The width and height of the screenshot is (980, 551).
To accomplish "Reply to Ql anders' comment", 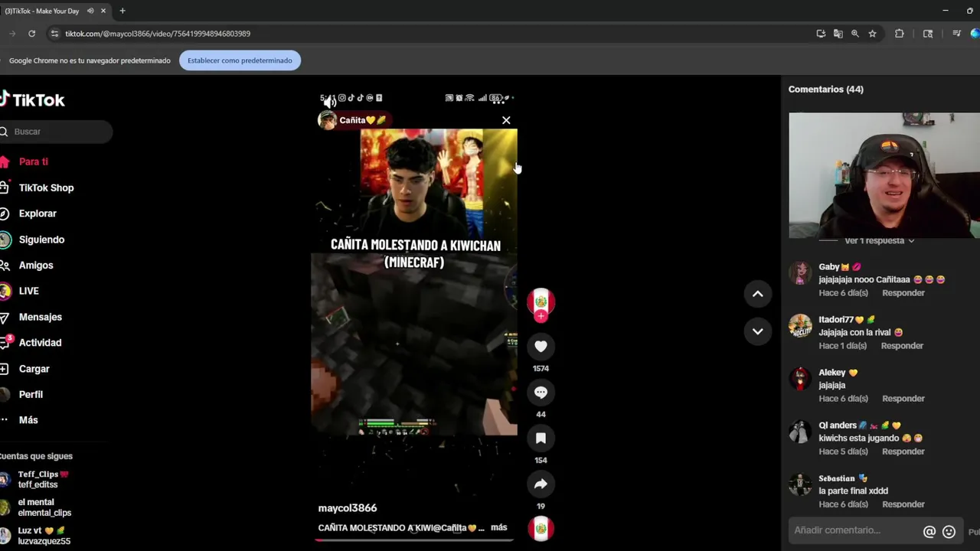I will point(903,452).
